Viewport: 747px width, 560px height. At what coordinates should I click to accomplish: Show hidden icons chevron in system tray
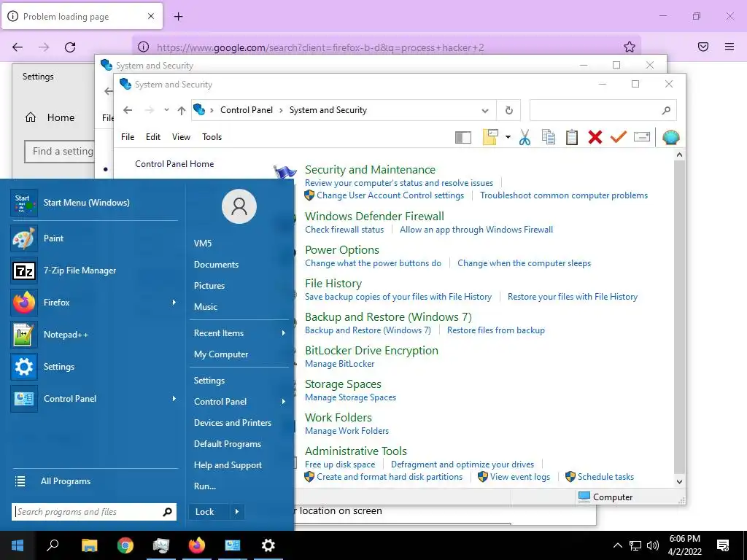click(617, 545)
